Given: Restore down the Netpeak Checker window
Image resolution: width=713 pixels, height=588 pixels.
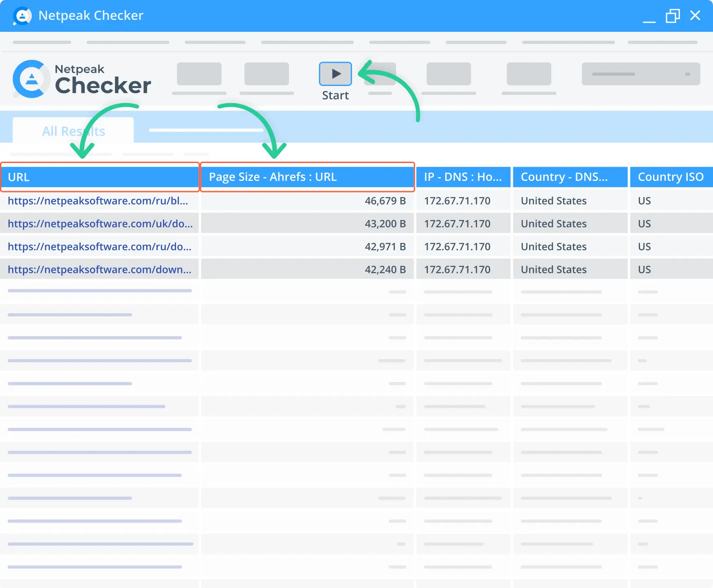Looking at the screenshot, I should (673, 16).
